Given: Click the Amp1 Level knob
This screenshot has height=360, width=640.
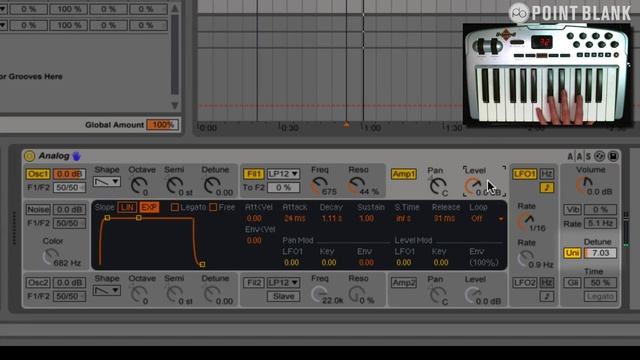Looking at the screenshot, I should coord(473,186).
